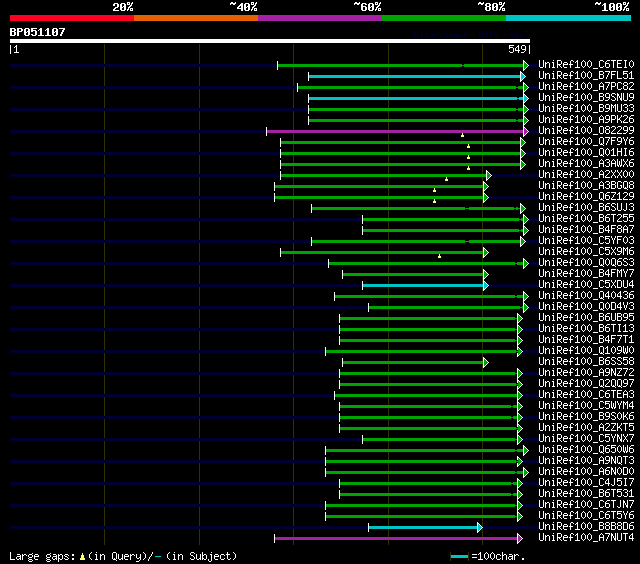Open the UniRef100_B7FL51 hit label
The image size is (640, 564).
coord(586,75)
